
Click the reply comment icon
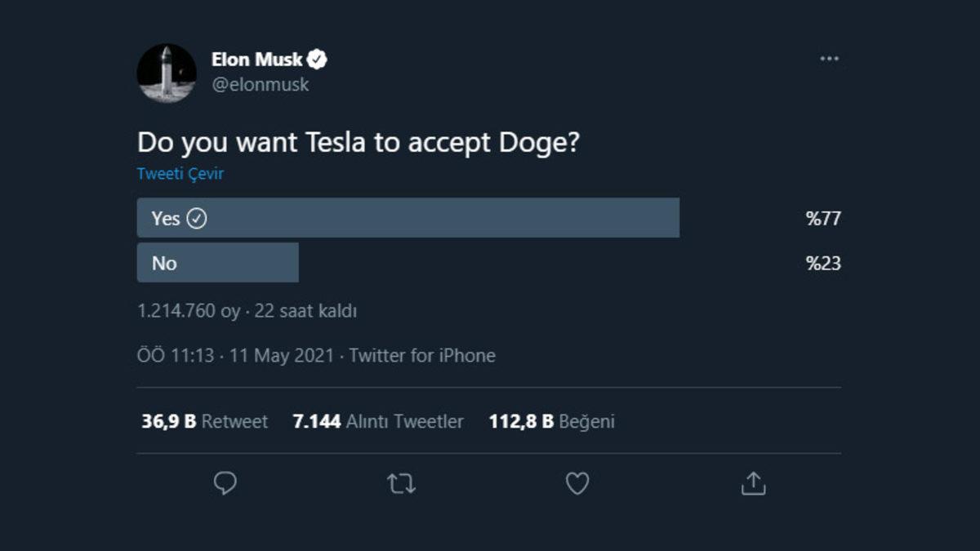pos(224,484)
